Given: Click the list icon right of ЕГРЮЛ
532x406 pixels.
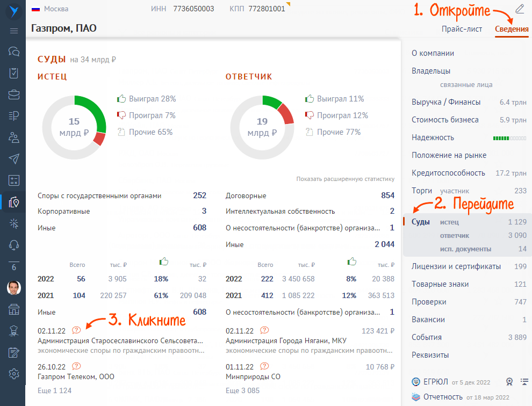Looking at the screenshot, I should pos(524,382).
